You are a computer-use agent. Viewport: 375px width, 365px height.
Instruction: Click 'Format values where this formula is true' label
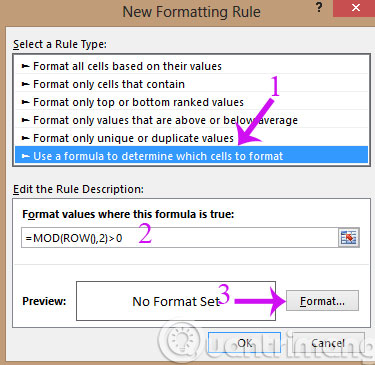pyautogui.click(x=128, y=214)
